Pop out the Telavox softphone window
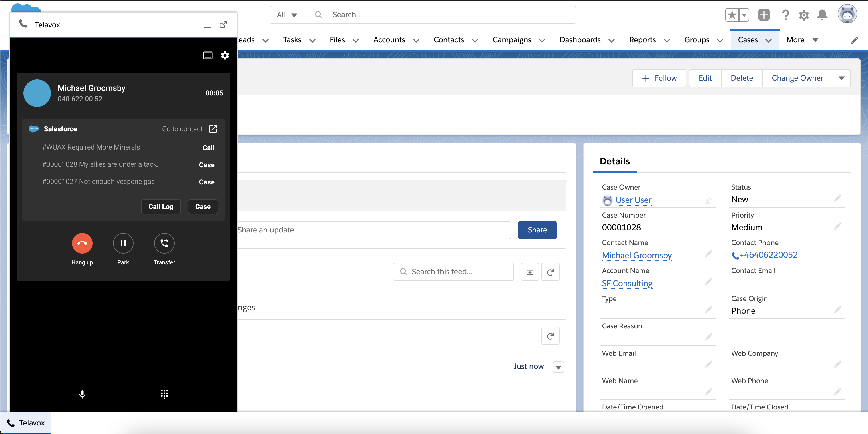This screenshot has width=868, height=434. [223, 25]
